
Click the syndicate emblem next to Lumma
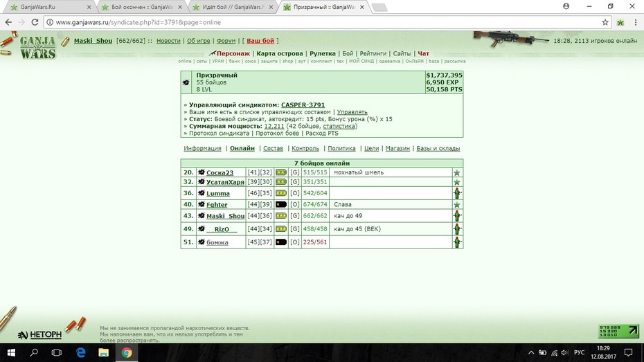coord(202,193)
